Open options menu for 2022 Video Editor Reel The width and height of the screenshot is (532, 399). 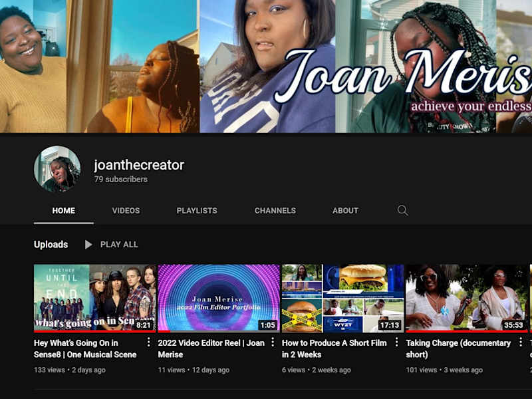point(273,342)
